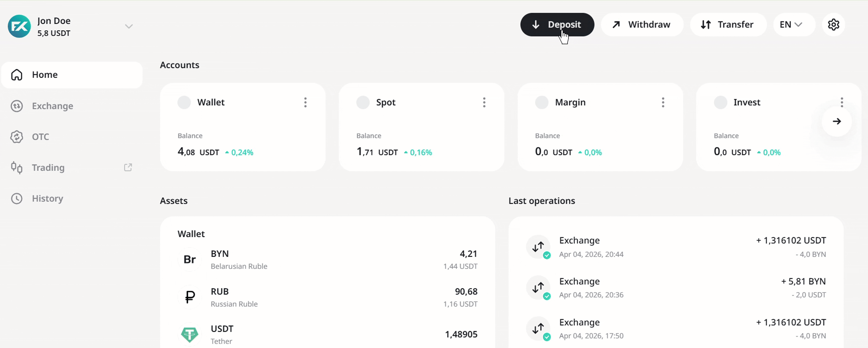
Task: Click the FX logo avatar
Action: click(19, 26)
